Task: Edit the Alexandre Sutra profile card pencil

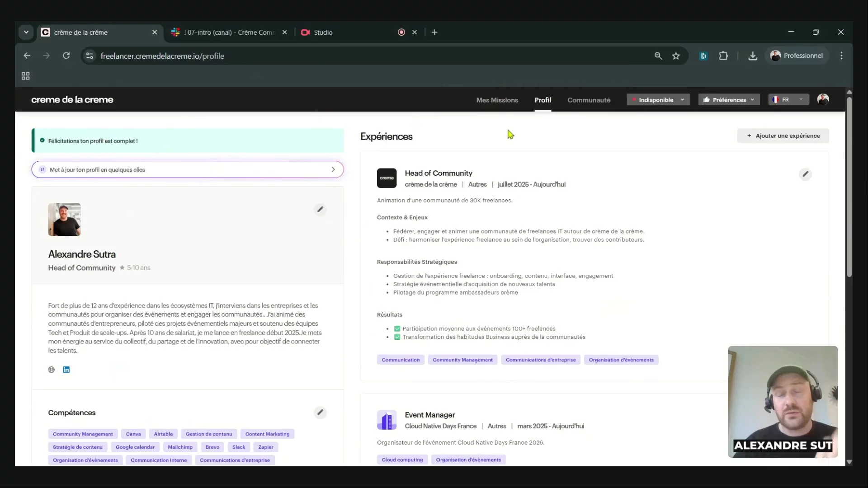Action: [x=320, y=209]
